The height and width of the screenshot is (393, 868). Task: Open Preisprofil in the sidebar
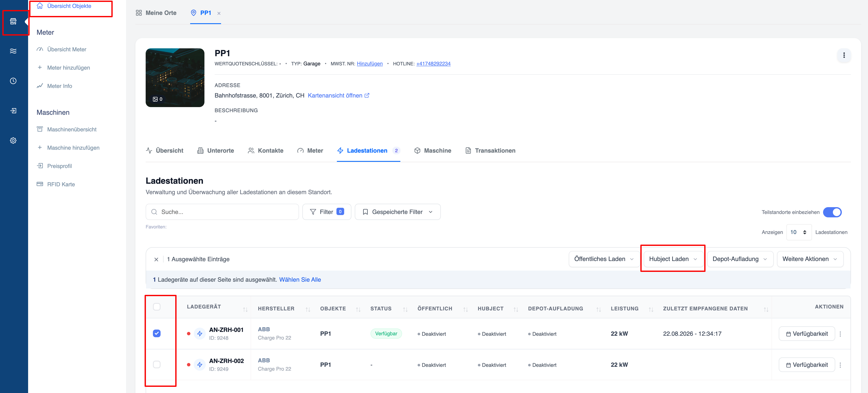coord(54,166)
